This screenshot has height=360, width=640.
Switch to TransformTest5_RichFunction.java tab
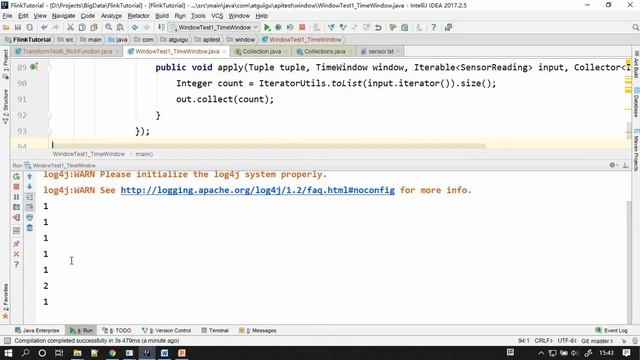(x=67, y=51)
